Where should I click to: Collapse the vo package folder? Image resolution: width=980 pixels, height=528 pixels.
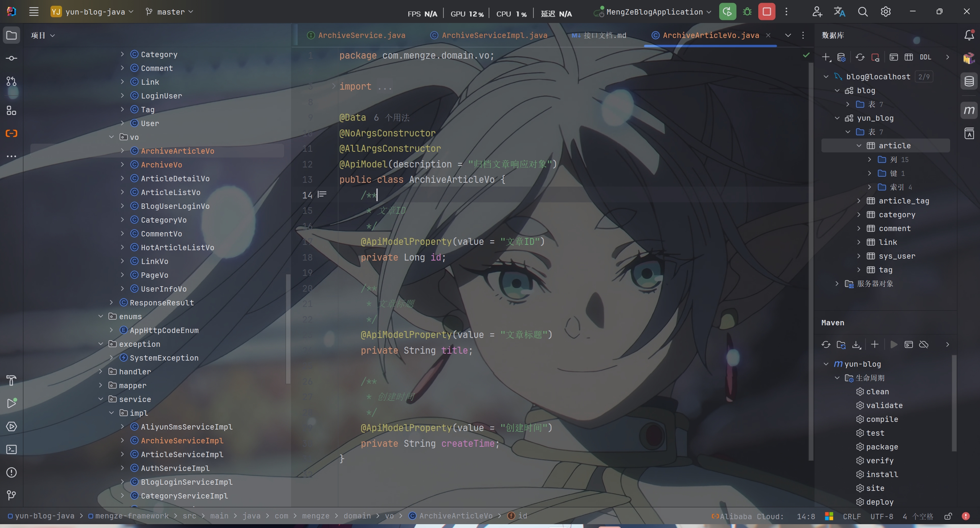click(111, 137)
